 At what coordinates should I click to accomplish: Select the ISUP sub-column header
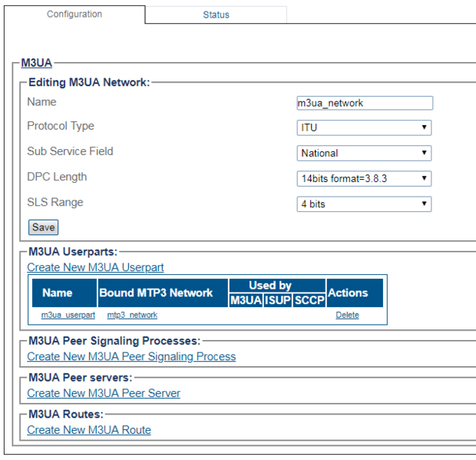(x=278, y=300)
